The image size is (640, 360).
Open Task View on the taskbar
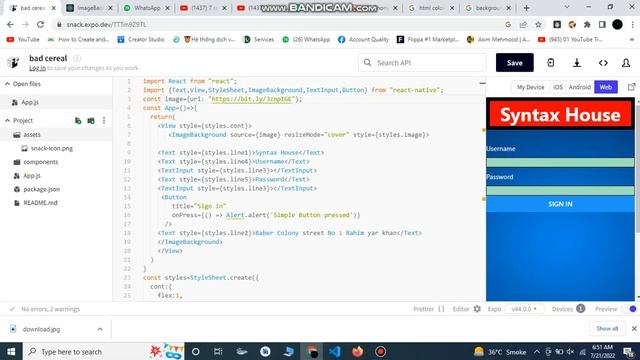pos(218,351)
